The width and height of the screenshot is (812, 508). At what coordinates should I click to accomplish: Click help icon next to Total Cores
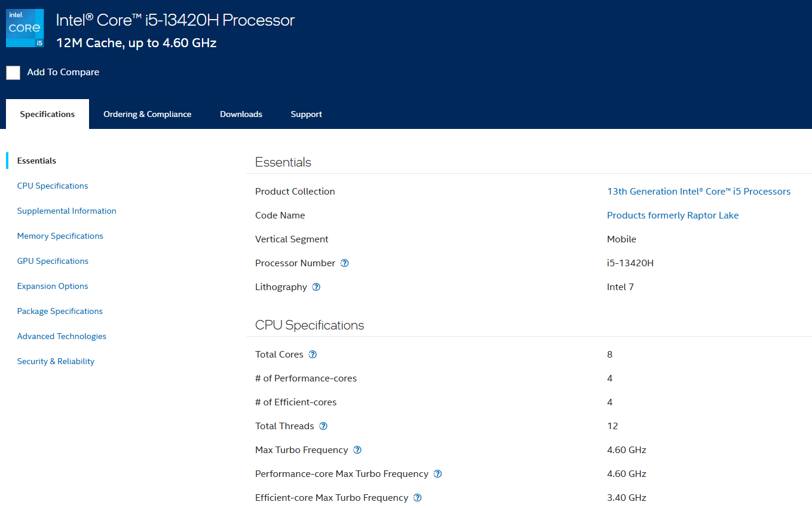point(312,355)
